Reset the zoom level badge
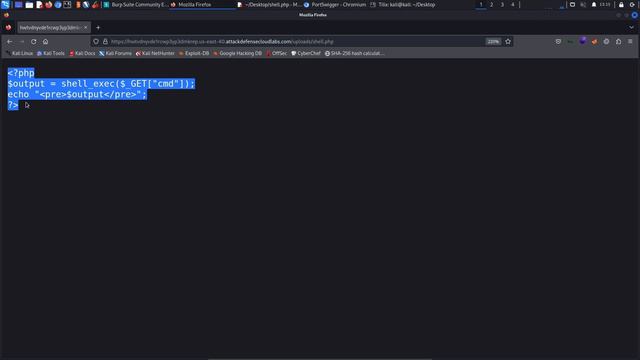The height and width of the screenshot is (360, 640). 493,41
